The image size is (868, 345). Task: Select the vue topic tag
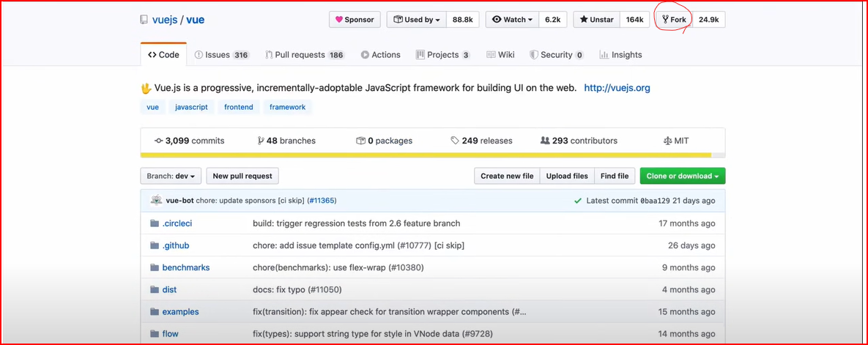152,108
